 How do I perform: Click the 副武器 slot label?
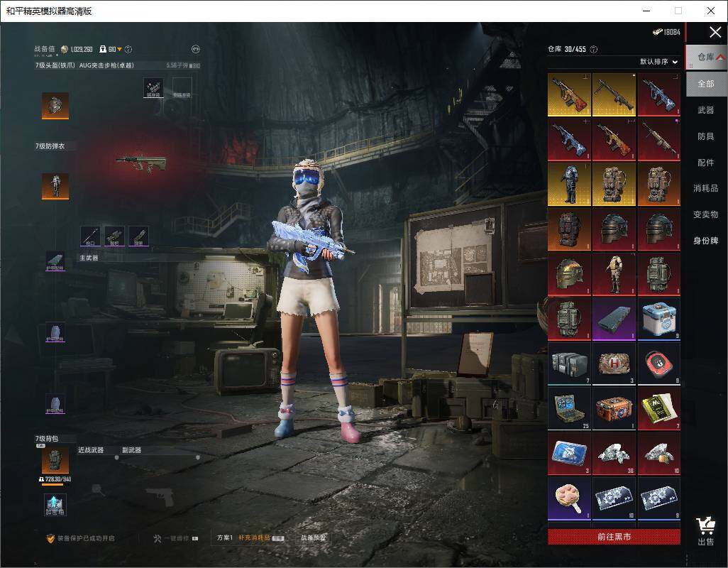131,450
